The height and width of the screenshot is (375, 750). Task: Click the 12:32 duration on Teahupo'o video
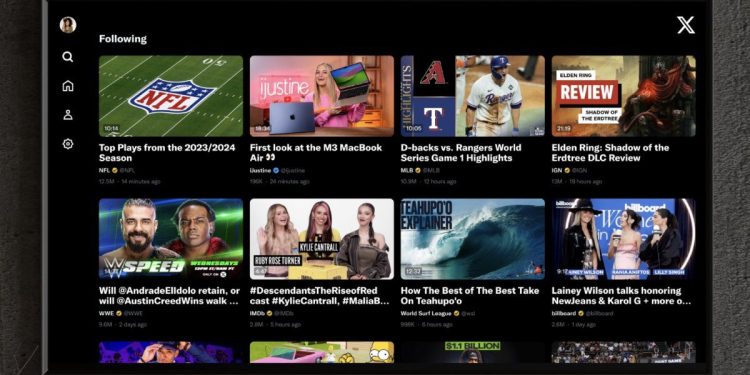[x=413, y=272]
